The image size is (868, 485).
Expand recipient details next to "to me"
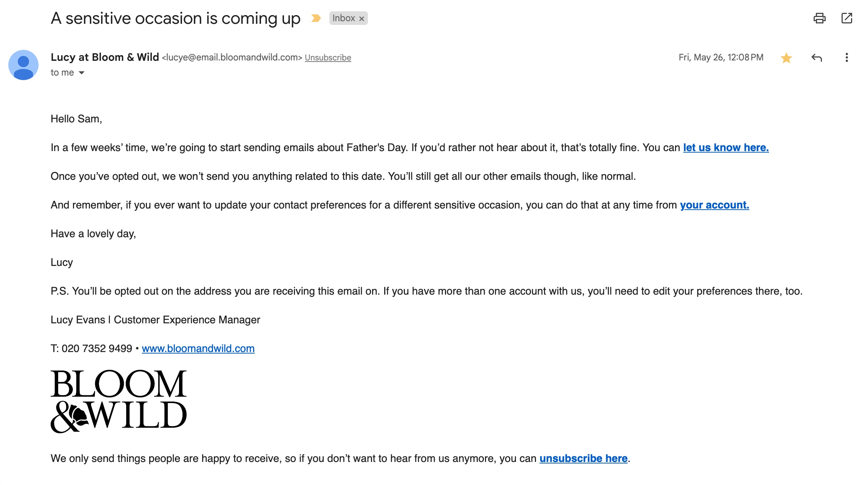coord(82,73)
